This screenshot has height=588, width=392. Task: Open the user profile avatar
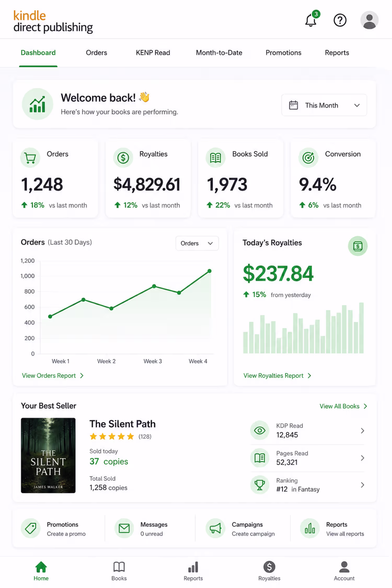(369, 20)
